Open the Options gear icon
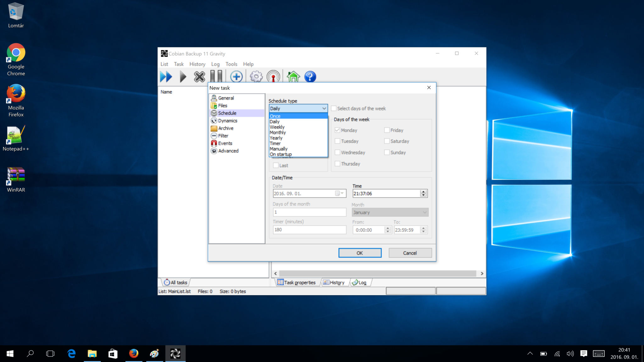This screenshot has width=644, height=362. pos(256,76)
